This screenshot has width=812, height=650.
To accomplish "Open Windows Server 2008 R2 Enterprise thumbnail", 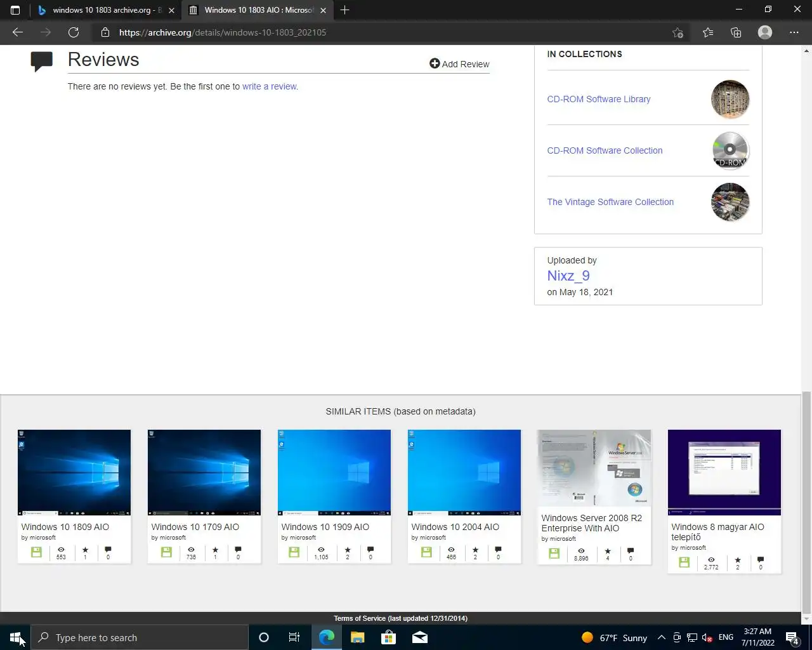I will pyautogui.click(x=594, y=468).
